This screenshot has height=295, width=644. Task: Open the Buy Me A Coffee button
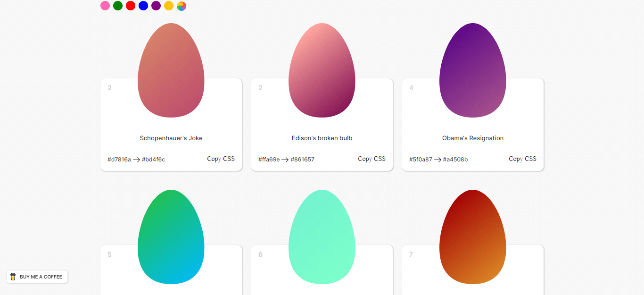pos(37,277)
